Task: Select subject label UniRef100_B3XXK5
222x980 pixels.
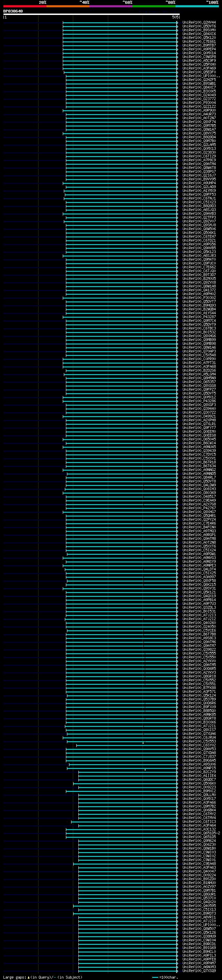Action: click(x=199, y=91)
